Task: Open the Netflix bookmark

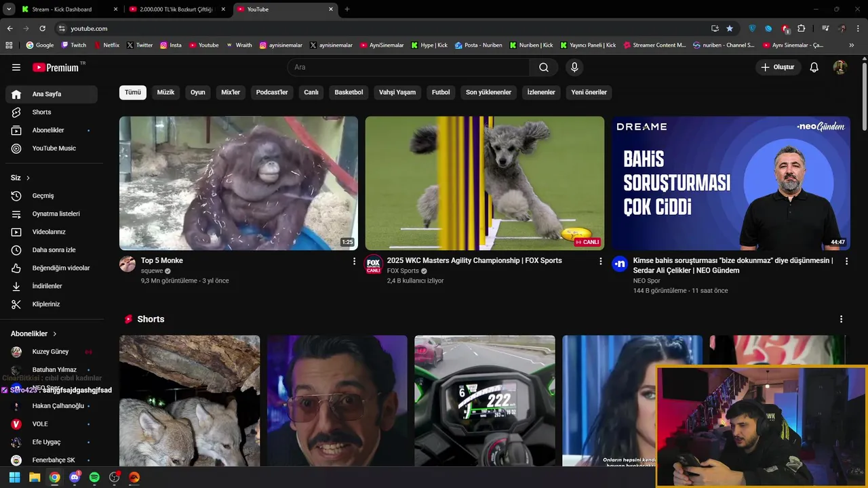Action: coord(106,45)
